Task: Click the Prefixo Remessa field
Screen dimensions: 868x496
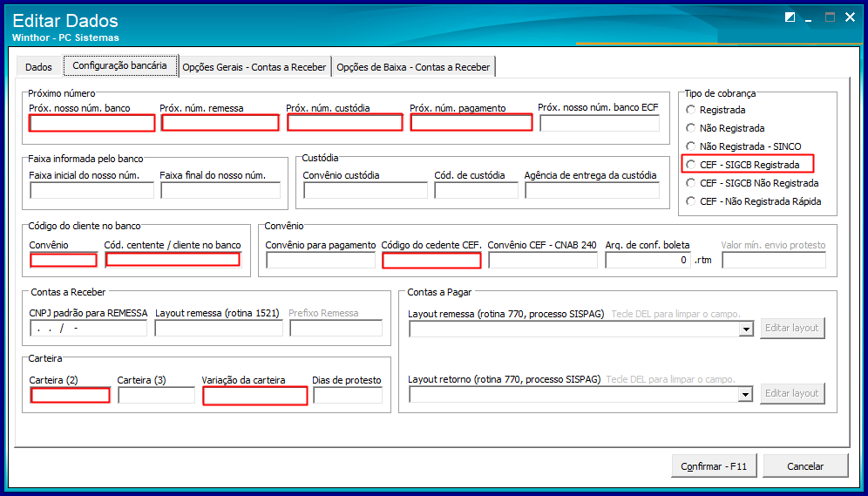Action: click(x=336, y=329)
